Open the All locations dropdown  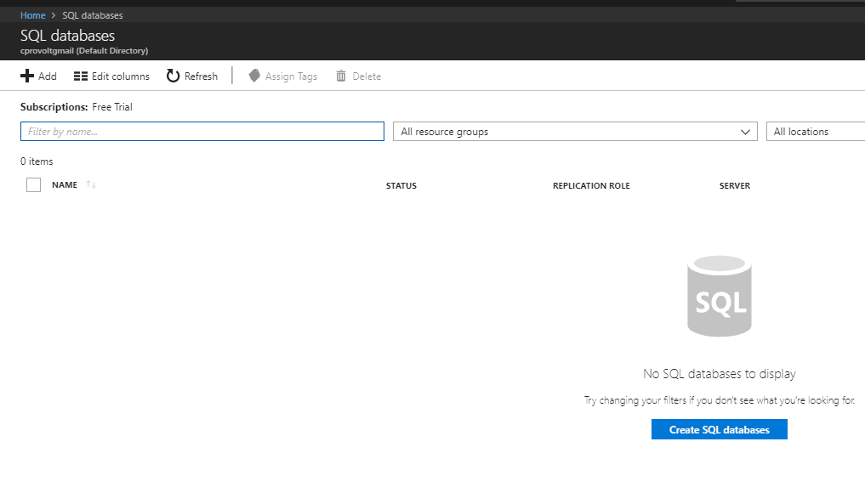pyautogui.click(x=816, y=131)
